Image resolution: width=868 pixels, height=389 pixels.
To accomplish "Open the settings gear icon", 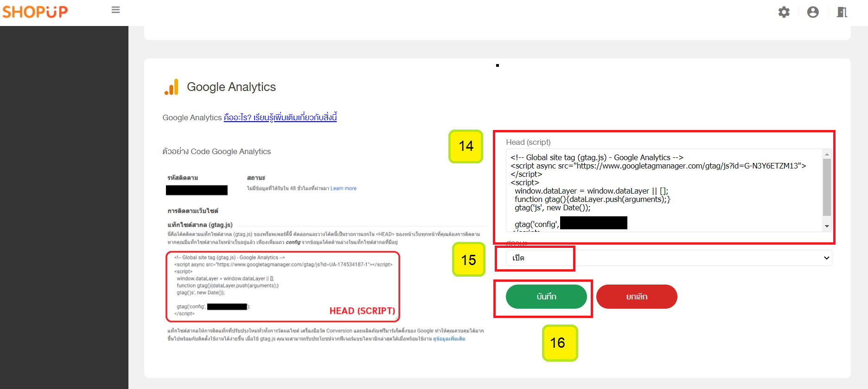I will (x=784, y=12).
